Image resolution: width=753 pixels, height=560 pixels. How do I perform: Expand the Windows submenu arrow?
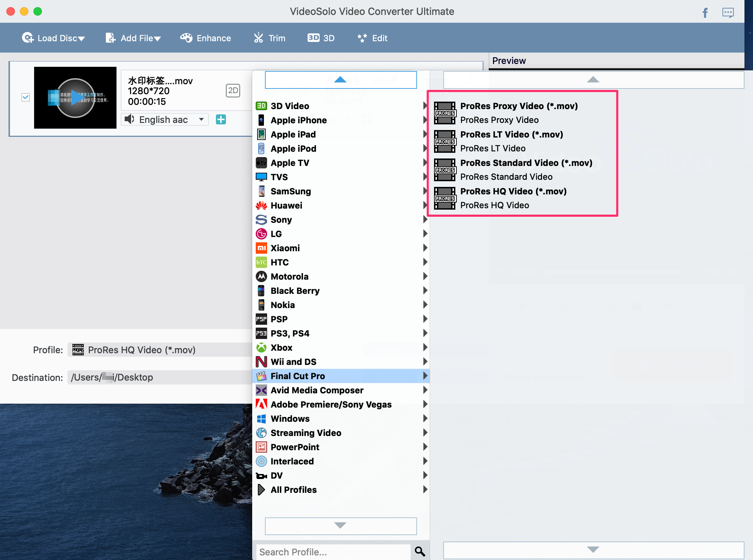425,419
